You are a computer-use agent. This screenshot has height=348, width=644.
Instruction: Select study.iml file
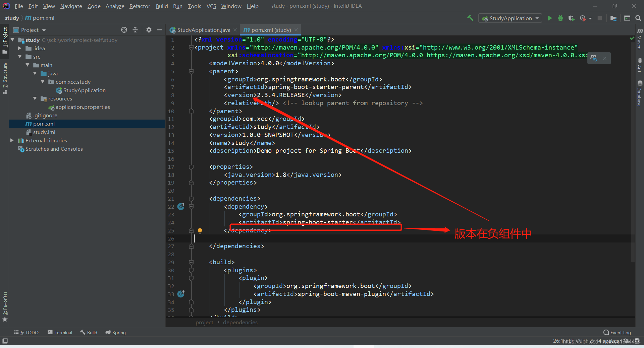point(44,132)
